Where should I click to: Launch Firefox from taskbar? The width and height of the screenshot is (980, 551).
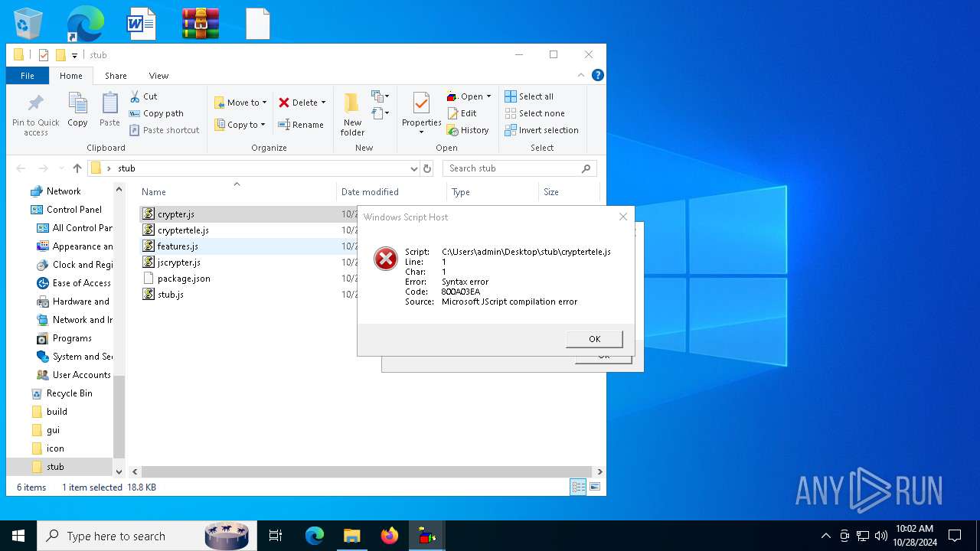click(390, 536)
